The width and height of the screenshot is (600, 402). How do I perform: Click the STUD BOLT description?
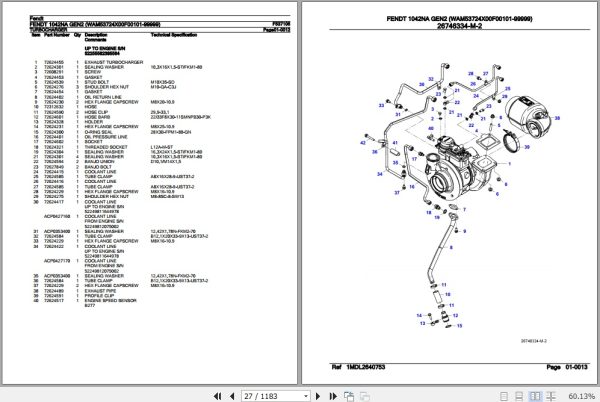[96, 82]
